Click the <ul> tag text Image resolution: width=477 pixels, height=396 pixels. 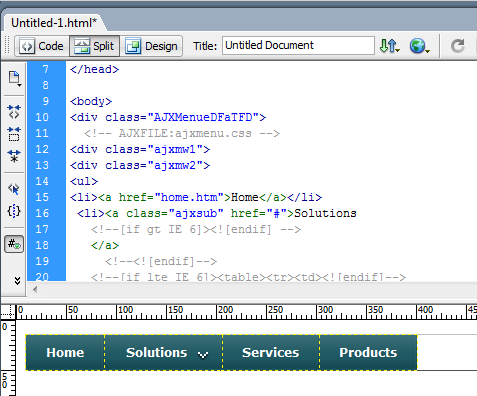84,181
